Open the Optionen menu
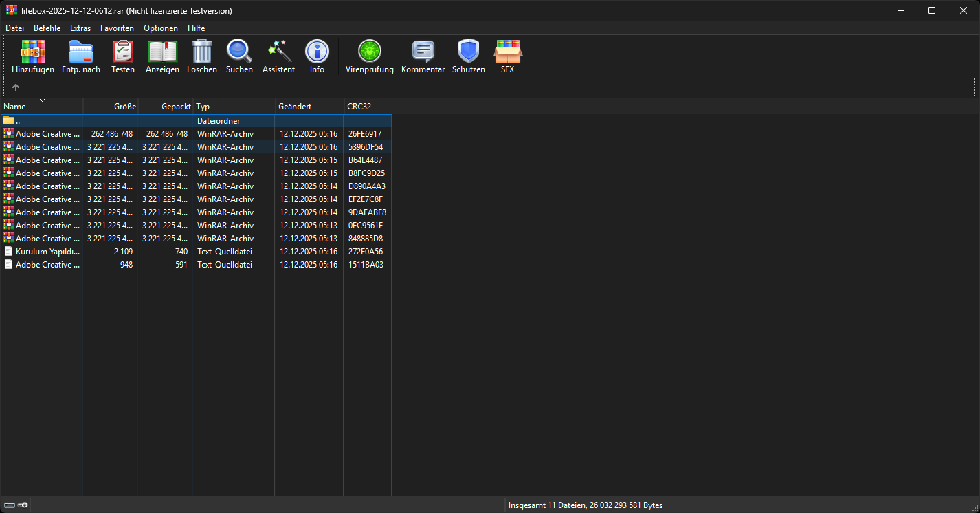 click(x=161, y=28)
